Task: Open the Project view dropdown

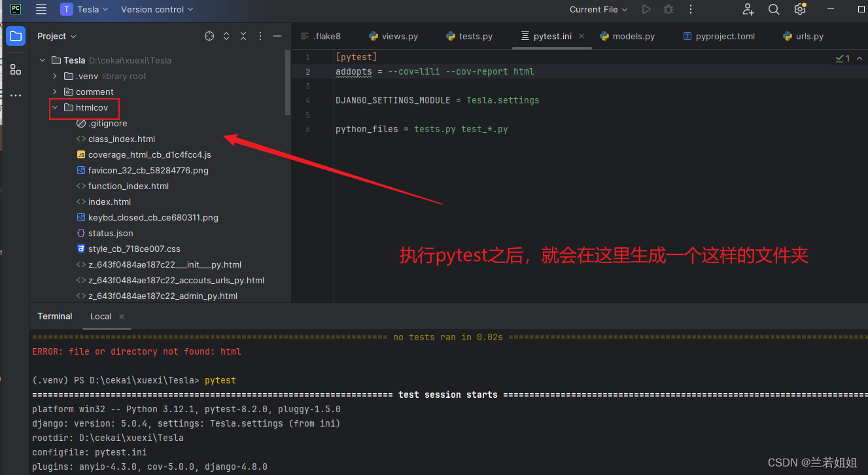Action: coord(57,36)
